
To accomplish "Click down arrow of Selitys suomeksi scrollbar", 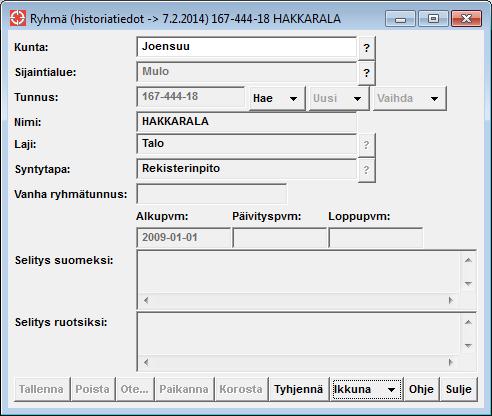I will [x=468, y=284].
